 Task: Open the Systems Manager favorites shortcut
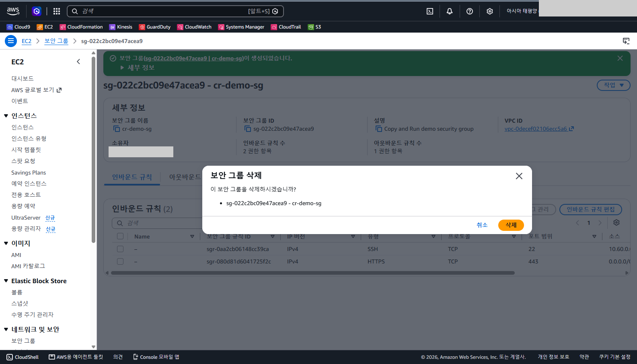tap(241, 27)
